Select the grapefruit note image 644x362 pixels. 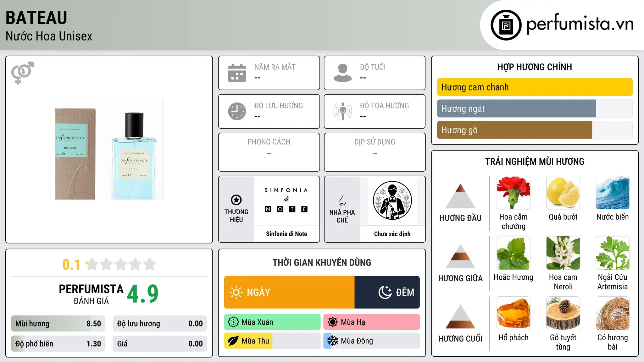[x=563, y=193]
